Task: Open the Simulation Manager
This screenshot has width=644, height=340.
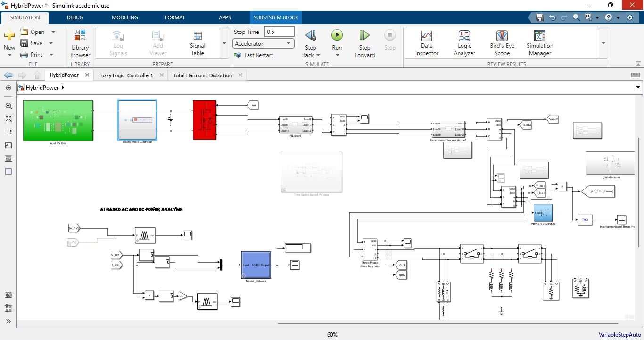Action: pyautogui.click(x=539, y=43)
